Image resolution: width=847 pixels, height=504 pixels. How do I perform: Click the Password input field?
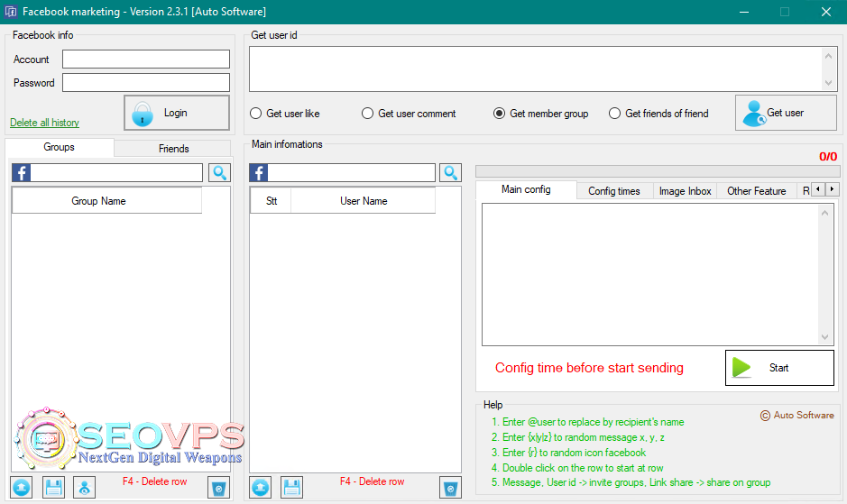[146, 83]
